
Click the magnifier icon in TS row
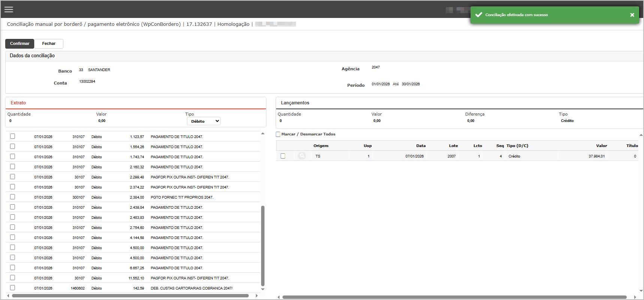pos(302,156)
